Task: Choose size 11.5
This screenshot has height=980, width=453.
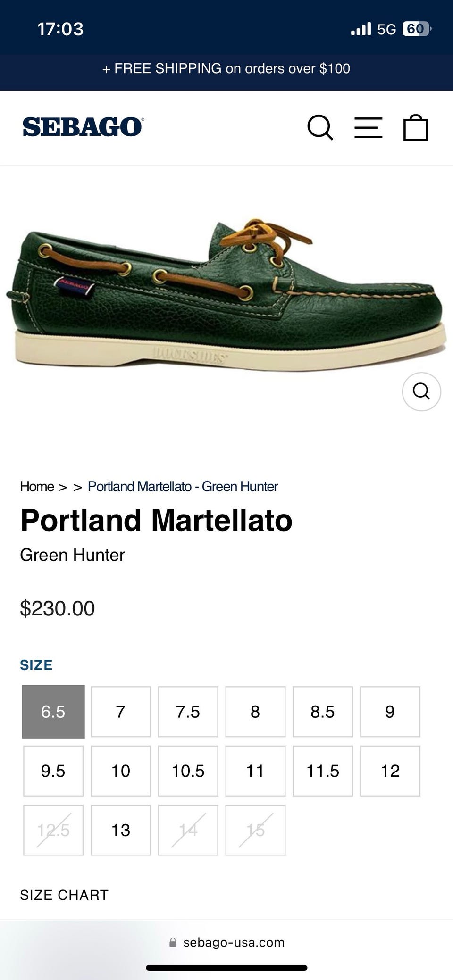Action: (x=323, y=771)
